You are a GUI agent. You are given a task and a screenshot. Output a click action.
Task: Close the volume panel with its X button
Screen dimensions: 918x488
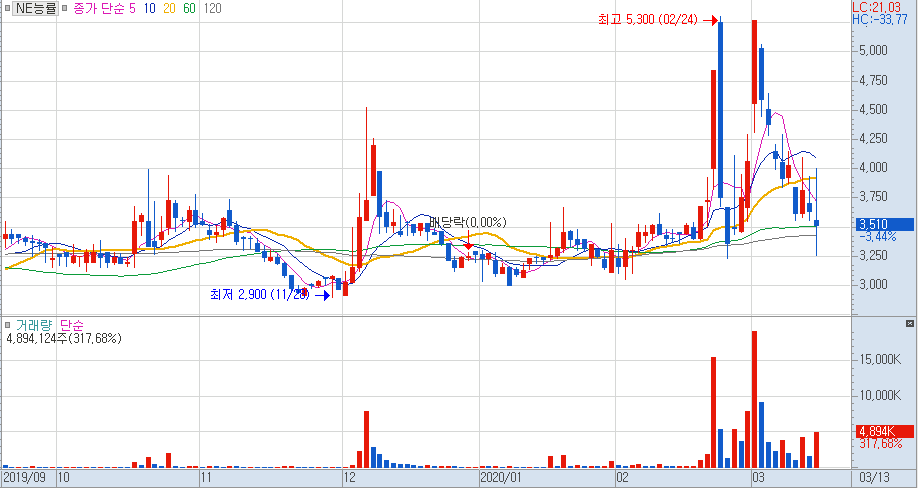[910, 324]
